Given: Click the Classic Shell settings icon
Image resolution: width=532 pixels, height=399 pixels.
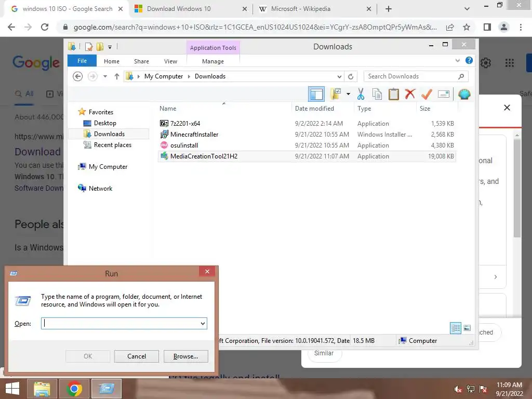Looking at the screenshot, I should pos(464,94).
